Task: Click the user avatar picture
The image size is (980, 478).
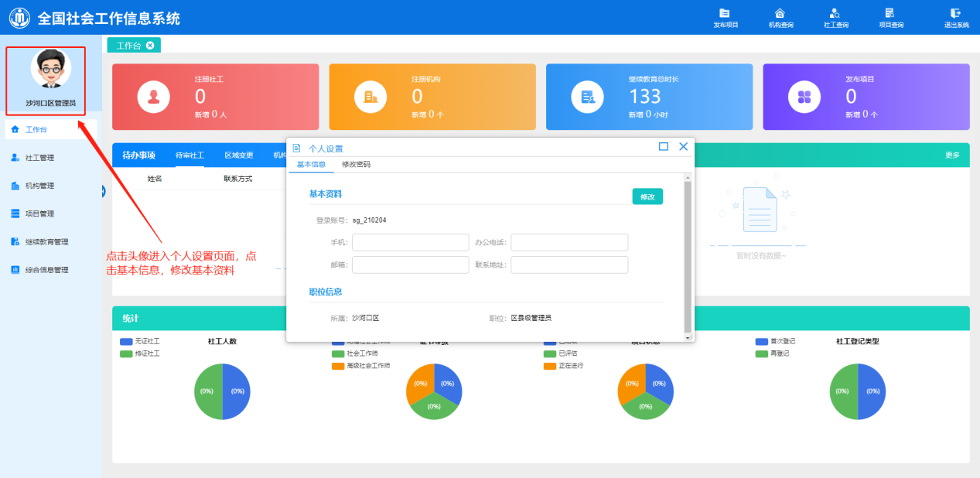Action: point(51,70)
